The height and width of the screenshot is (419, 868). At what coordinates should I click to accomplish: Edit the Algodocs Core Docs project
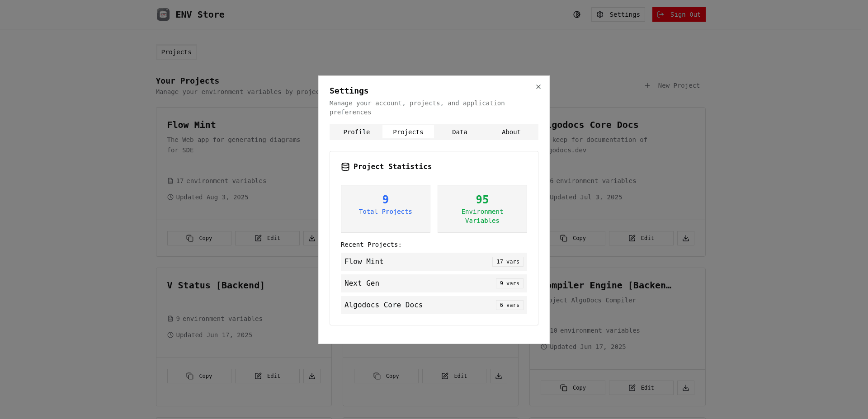(641, 238)
